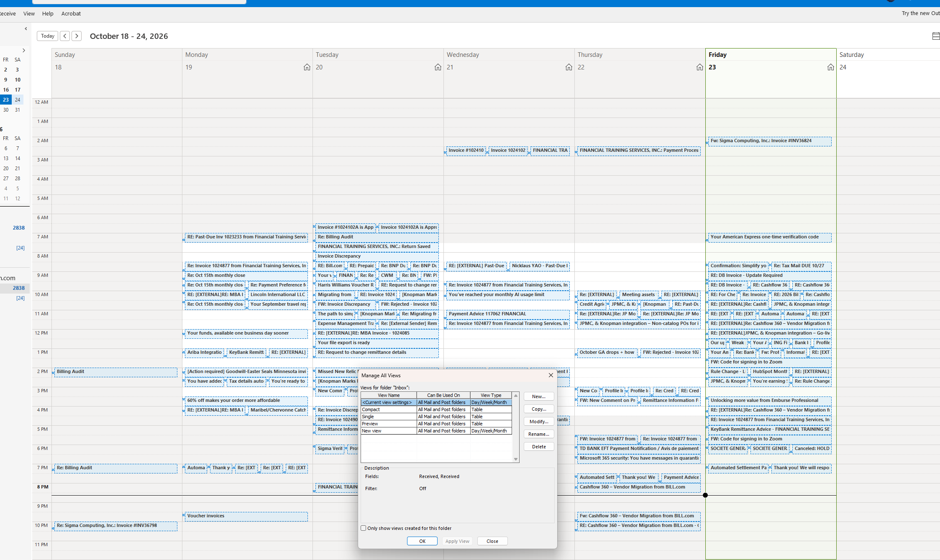Close the Manage All Views dialog with X

pos(551,375)
